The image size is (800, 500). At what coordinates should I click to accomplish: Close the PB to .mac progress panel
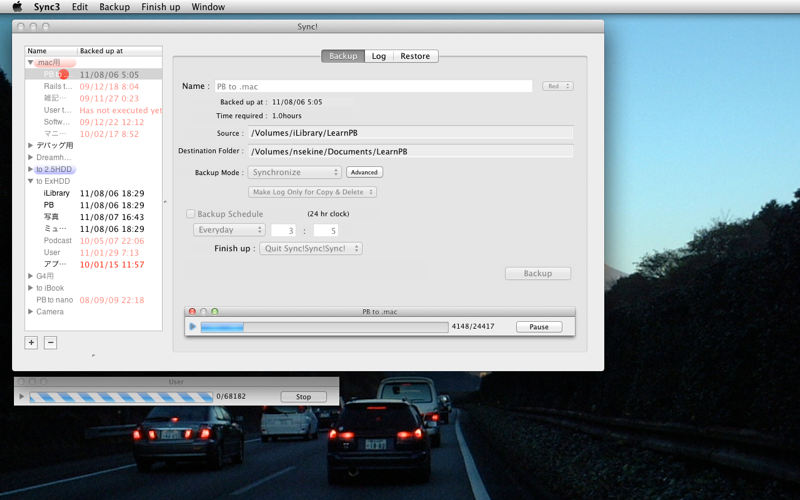[192, 311]
